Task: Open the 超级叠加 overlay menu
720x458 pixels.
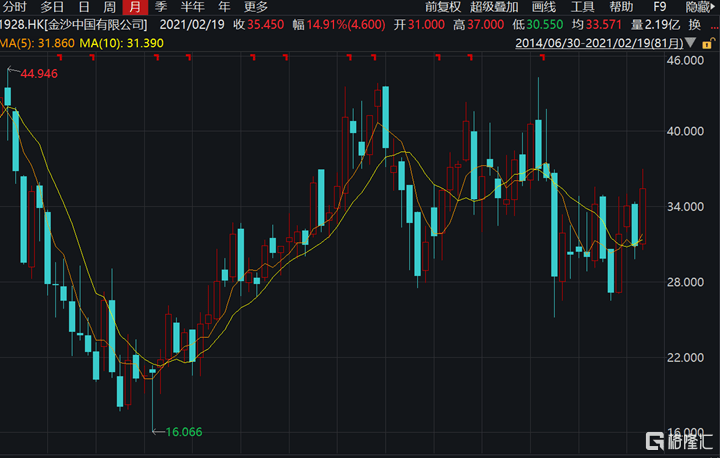Action: 495,6
